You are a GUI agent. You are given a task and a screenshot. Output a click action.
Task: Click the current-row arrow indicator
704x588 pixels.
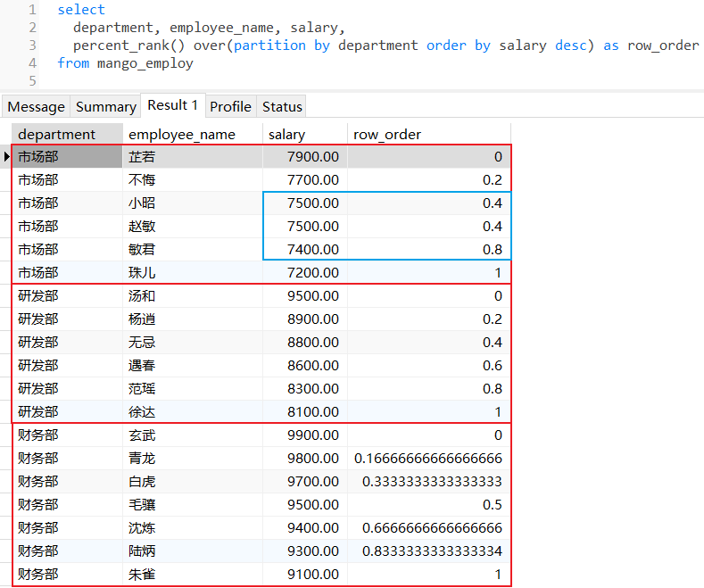tap(6, 157)
